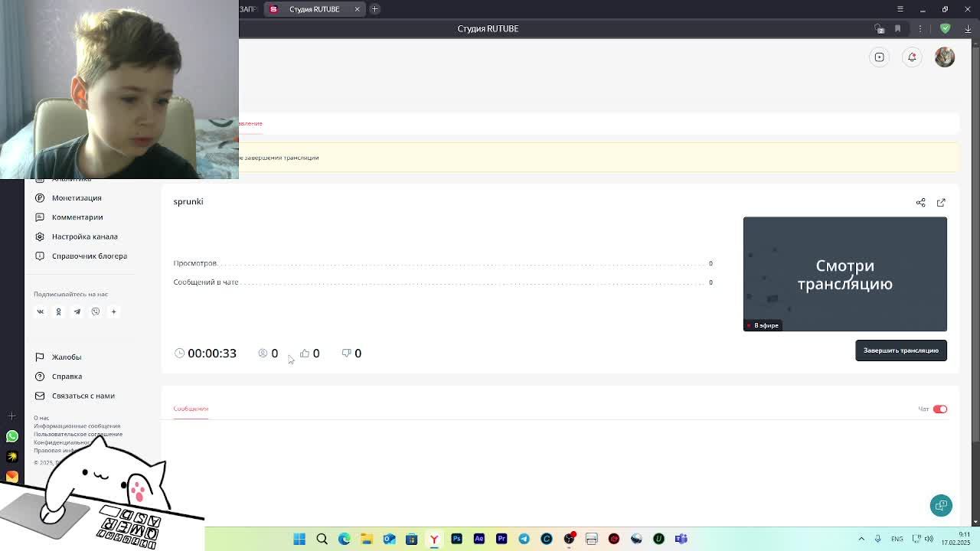Image resolution: width=980 pixels, height=551 pixels.
Task: Toggle the Чат switch off
Action: click(940, 409)
